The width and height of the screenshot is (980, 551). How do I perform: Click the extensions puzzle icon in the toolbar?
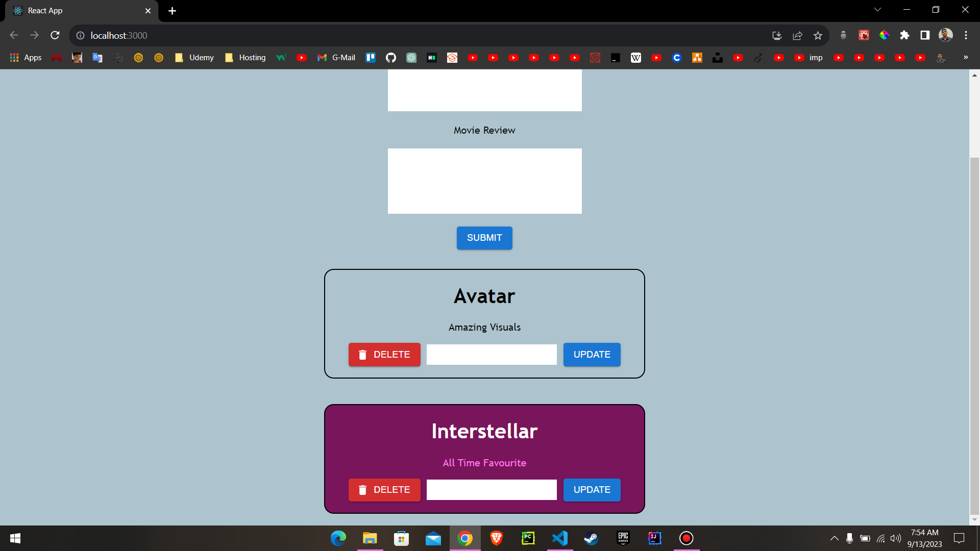(904, 35)
